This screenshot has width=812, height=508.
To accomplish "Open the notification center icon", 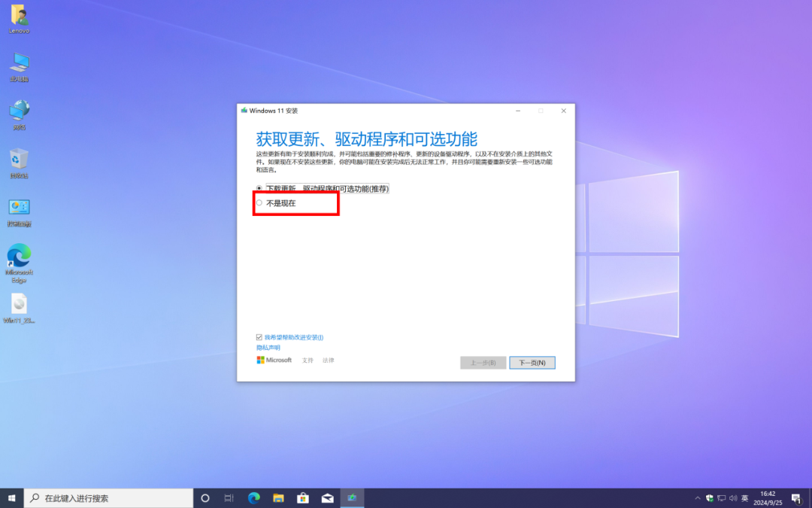I will (796, 498).
